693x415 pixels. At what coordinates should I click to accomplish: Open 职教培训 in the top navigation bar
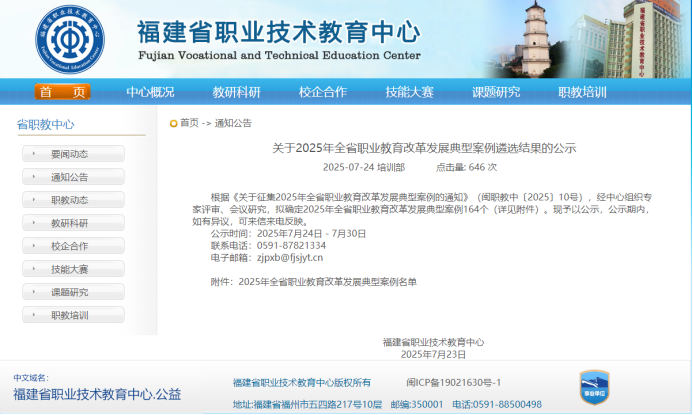tap(582, 92)
